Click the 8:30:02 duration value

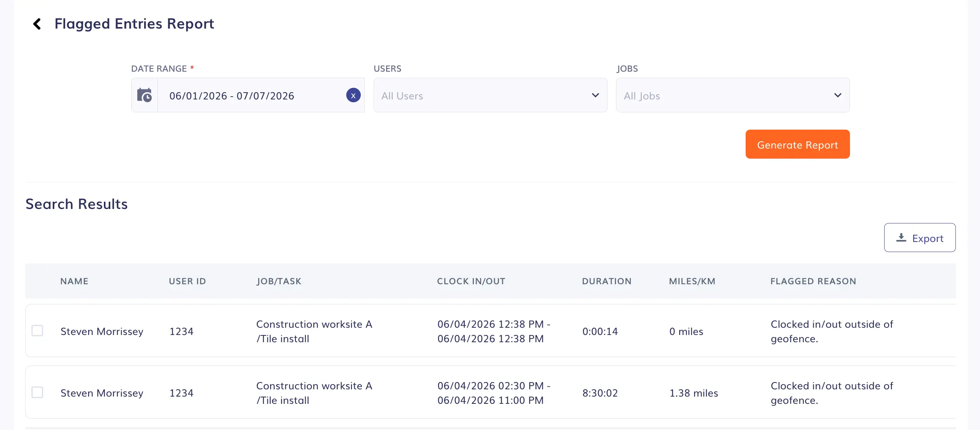(600, 393)
